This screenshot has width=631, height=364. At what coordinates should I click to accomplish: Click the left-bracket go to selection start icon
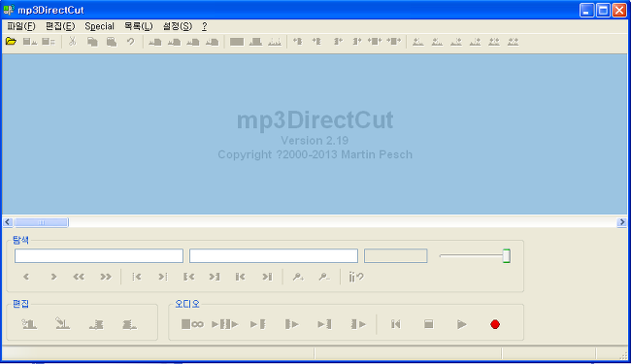tap(188, 277)
